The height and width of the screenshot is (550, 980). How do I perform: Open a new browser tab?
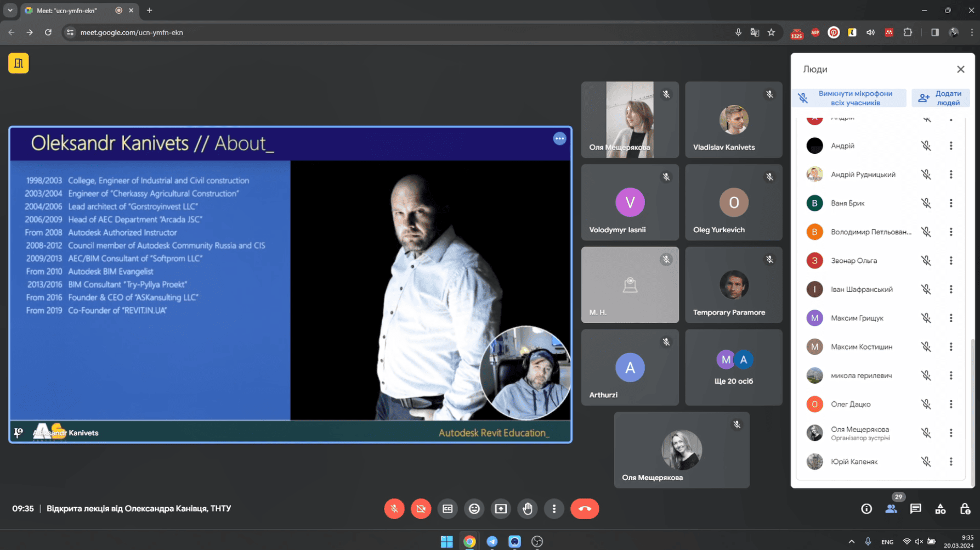pyautogui.click(x=149, y=10)
